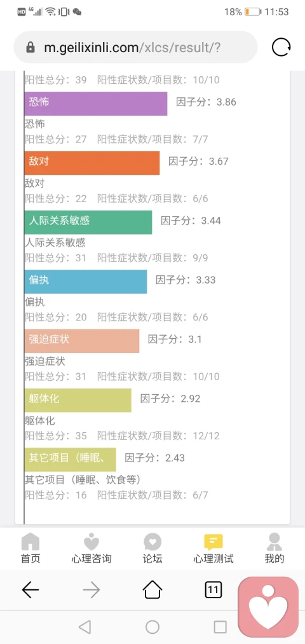Viewport: 305px width, 644px height.
Task: Tap the Android system home circle
Action: click(152, 627)
